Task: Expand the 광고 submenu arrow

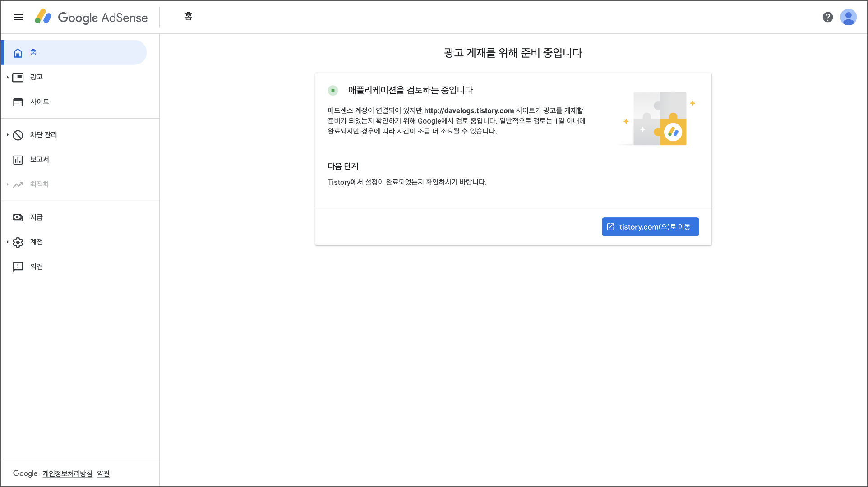Action: point(8,78)
